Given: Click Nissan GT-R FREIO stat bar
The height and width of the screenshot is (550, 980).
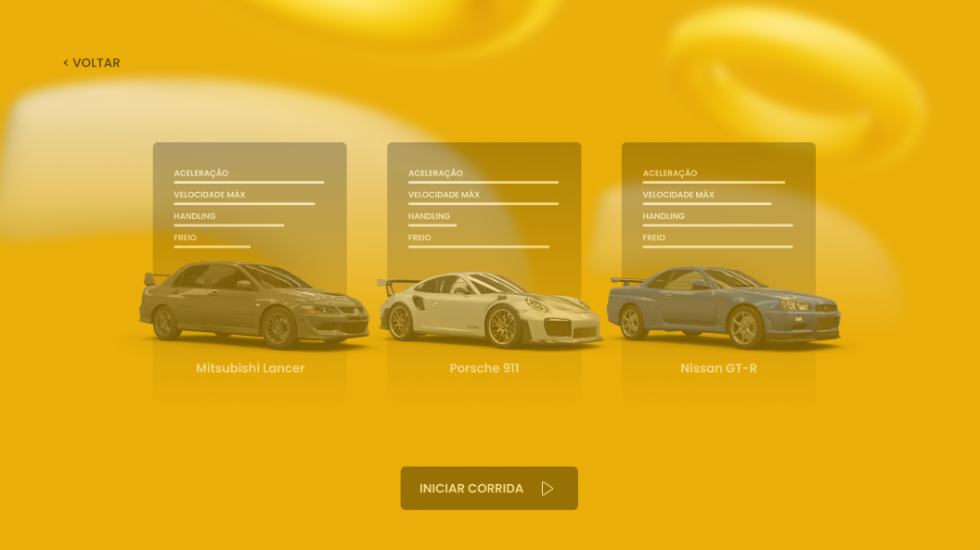Looking at the screenshot, I should [x=717, y=247].
